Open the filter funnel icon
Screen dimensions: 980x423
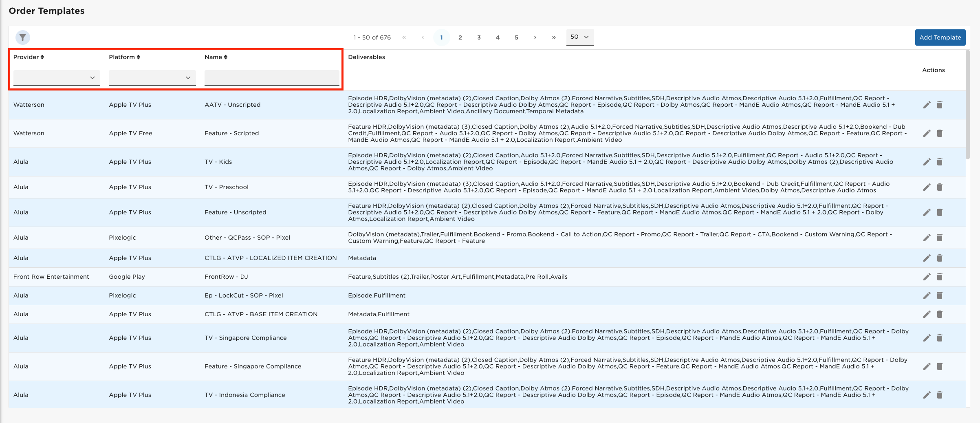coord(23,37)
